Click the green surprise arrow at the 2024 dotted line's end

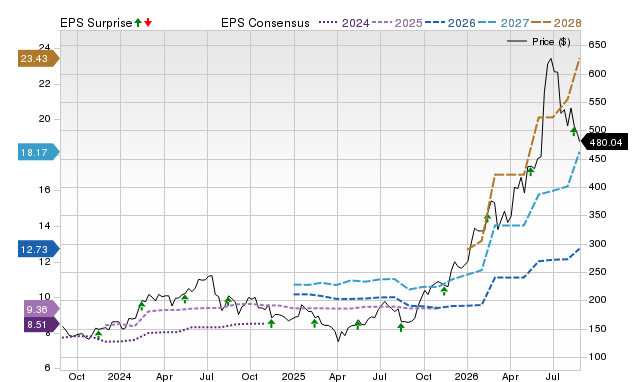coord(271,323)
